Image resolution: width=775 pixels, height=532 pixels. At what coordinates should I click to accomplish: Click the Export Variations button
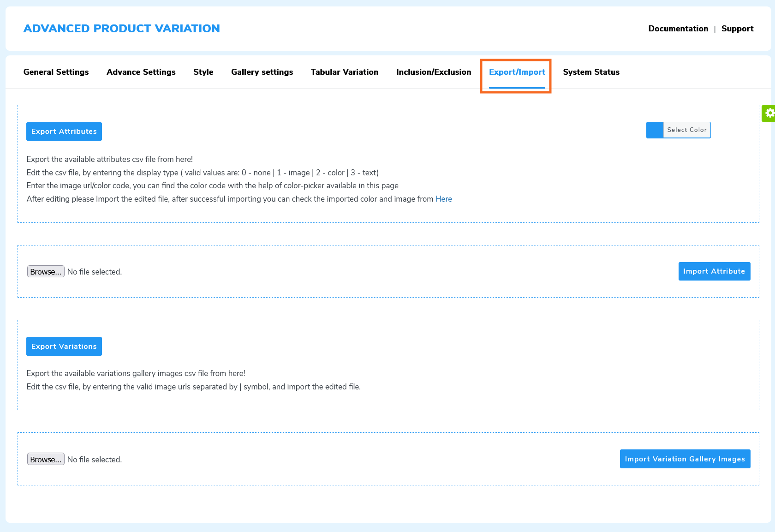point(64,346)
